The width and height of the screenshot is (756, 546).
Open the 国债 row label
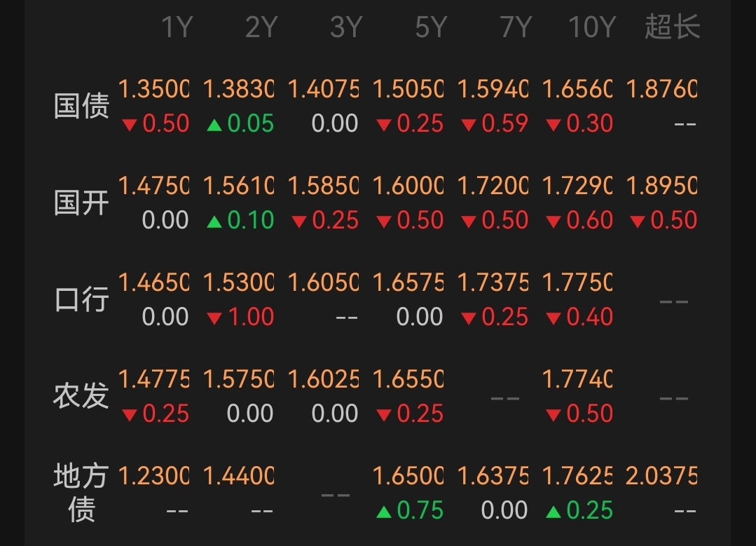point(81,106)
